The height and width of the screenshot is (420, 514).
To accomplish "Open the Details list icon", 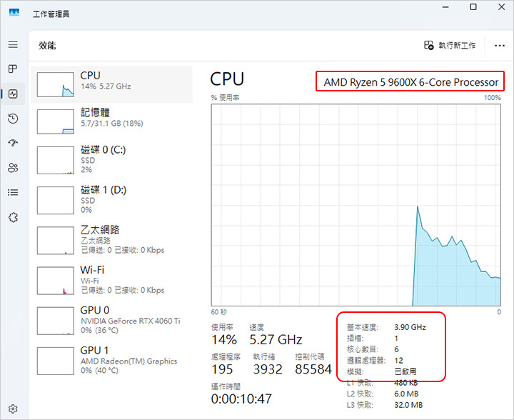I will 13,192.
